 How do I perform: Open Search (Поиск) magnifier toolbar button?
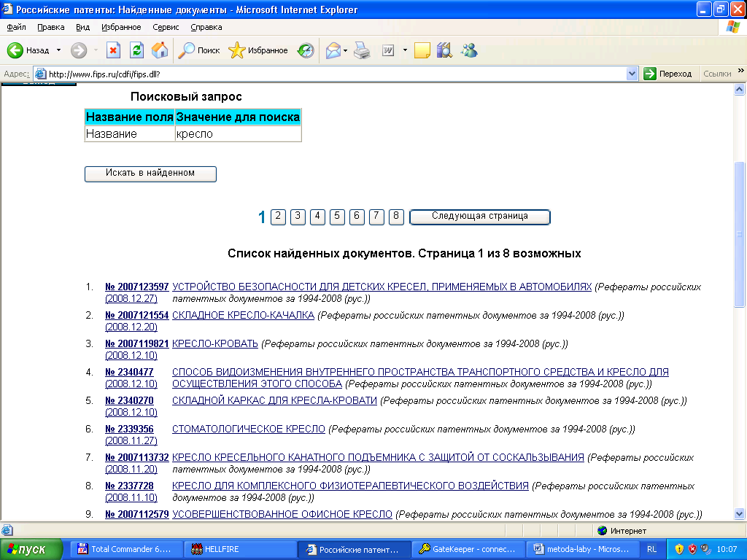(x=199, y=50)
